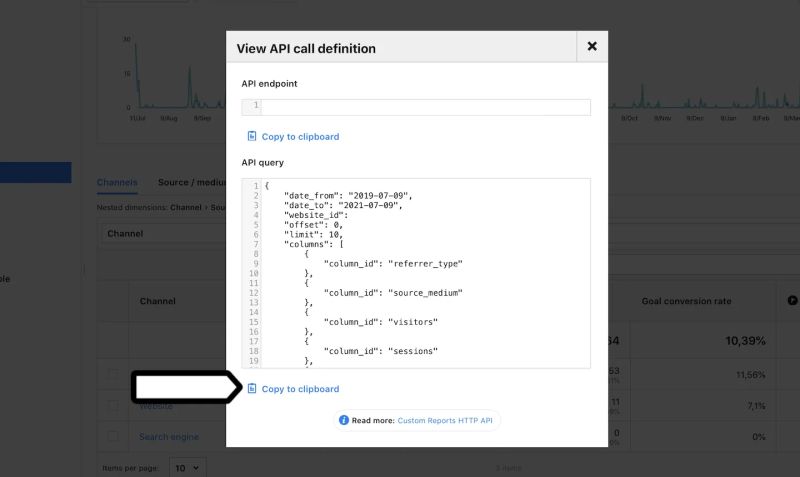Click the info icon beside Read more
This screenshot has height=477, width=800.
[344, 420]
